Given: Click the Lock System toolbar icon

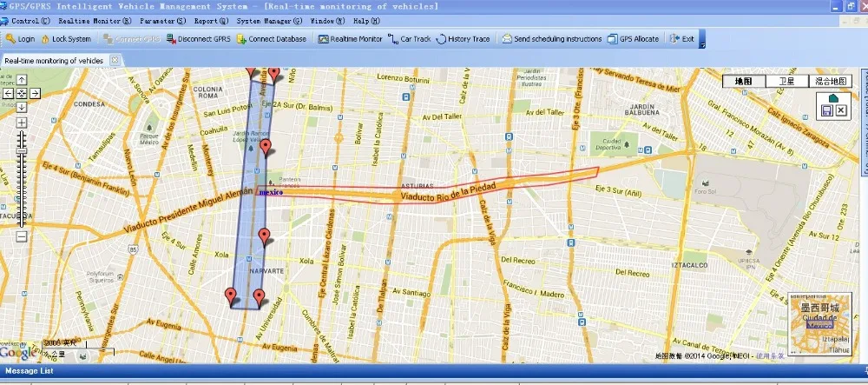Looking at the screenshot, I should click(44, 39).
